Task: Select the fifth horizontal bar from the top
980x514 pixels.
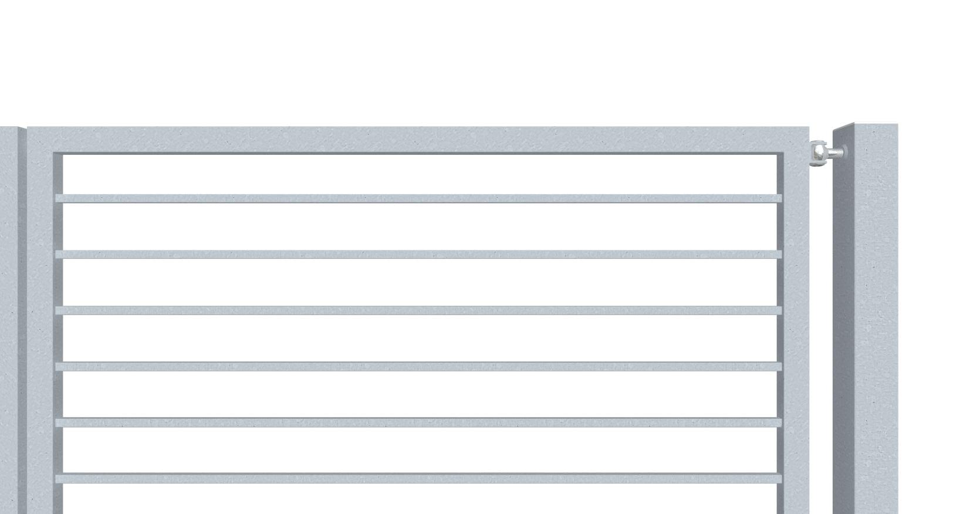Action: point(418,422)
